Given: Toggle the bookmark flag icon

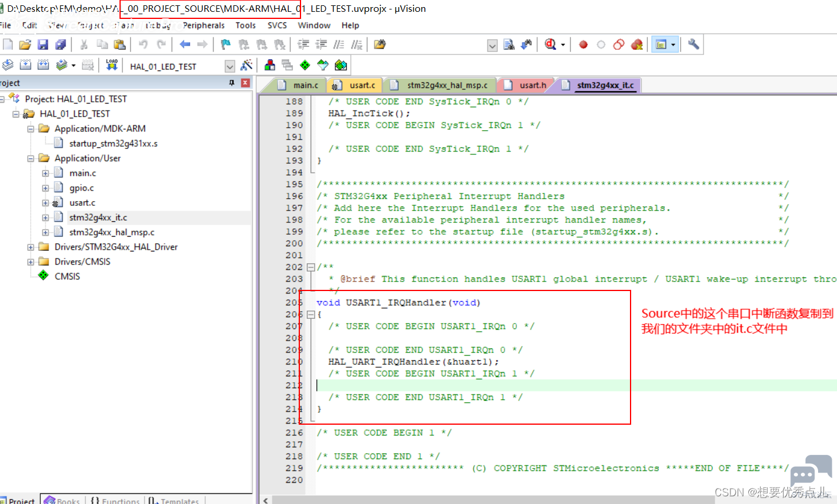Looking at the screenshot, I should (x=225, y=44).
